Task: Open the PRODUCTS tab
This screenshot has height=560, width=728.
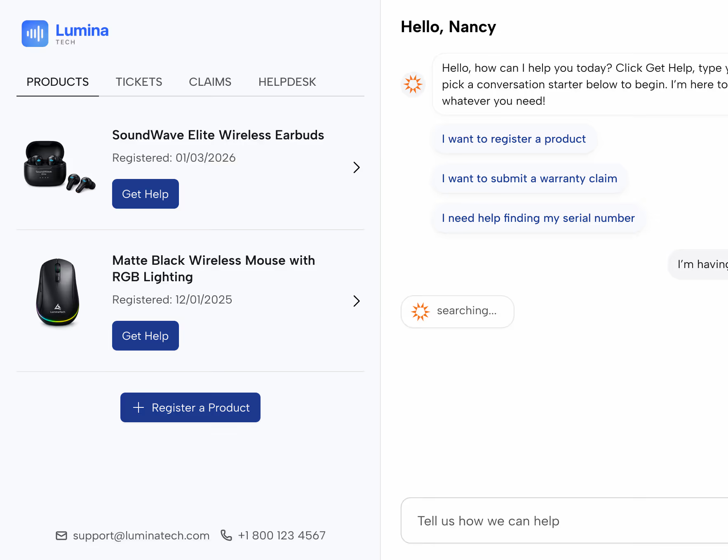Action: [58, 82]
